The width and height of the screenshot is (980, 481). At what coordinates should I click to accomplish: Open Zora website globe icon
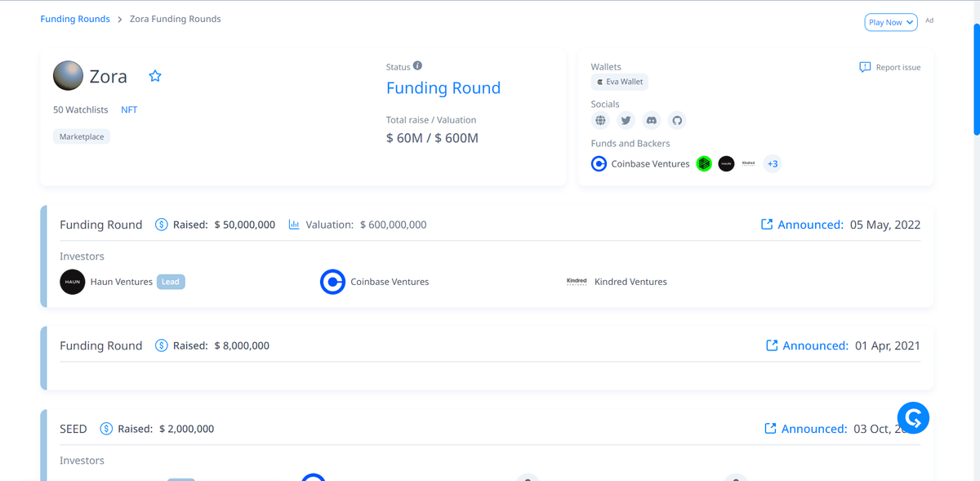tap(601, 121)
